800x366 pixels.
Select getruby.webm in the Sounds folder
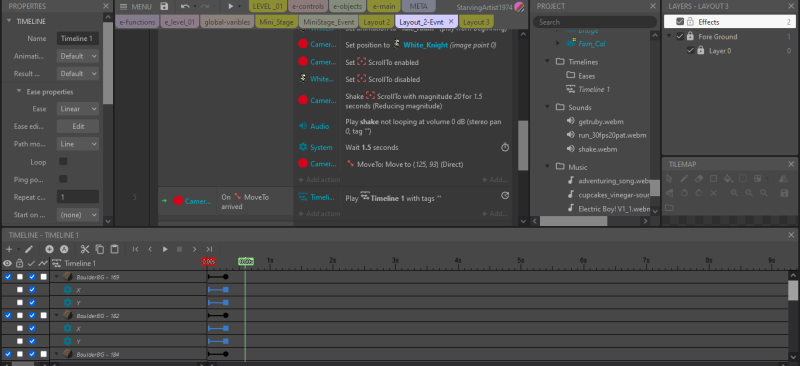(x=601, y=122)
